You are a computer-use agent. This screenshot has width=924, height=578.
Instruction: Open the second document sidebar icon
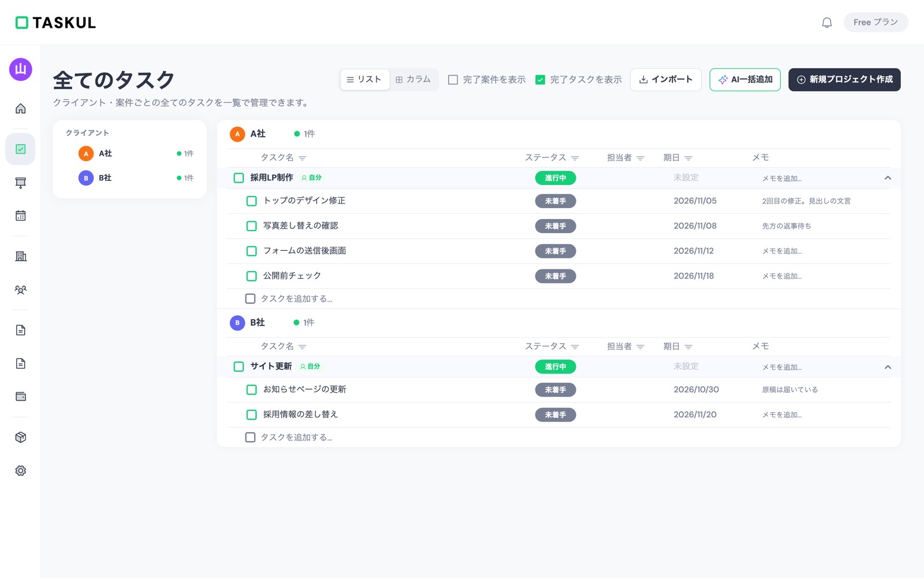(x=21, y=364)
